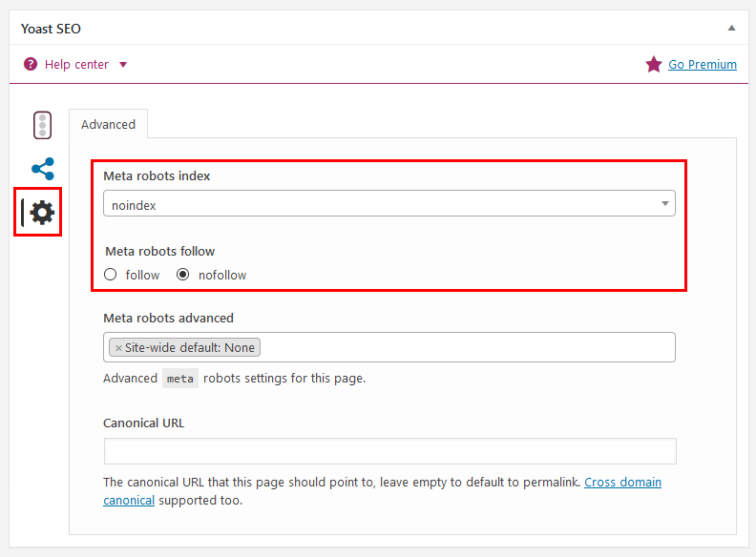The image size is (756, 557).
Task: Open the Meta robots index dropdown
Action: click(388, 203)
